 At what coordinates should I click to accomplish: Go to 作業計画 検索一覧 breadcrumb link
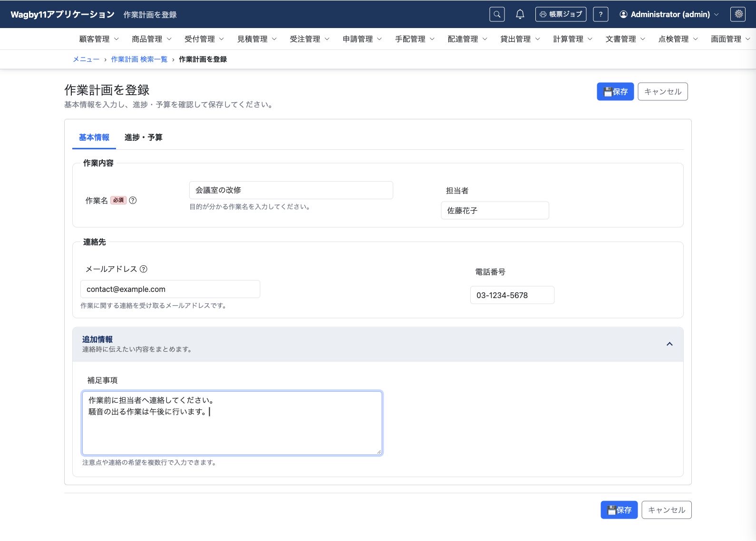[x=139, y=59]
